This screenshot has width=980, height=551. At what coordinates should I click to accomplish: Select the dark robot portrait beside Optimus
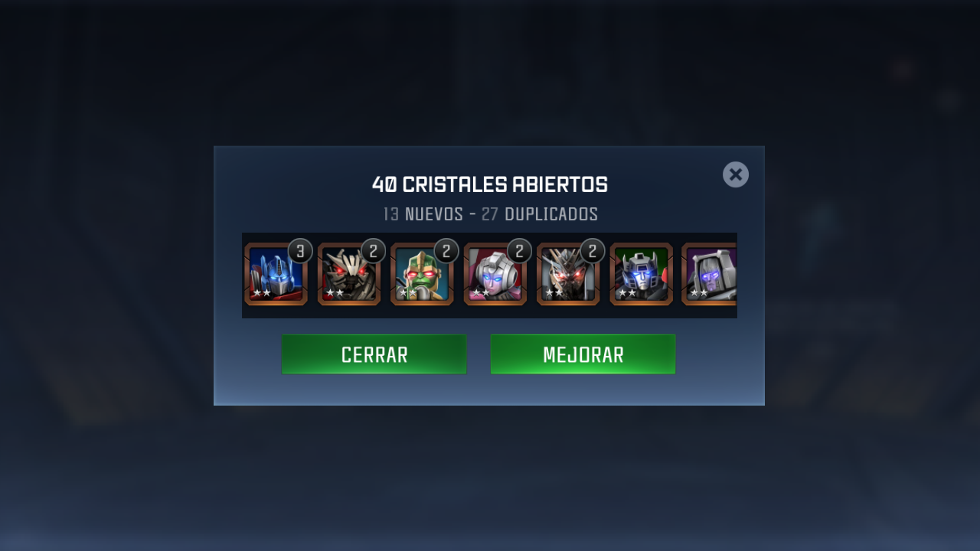point(349,274)
